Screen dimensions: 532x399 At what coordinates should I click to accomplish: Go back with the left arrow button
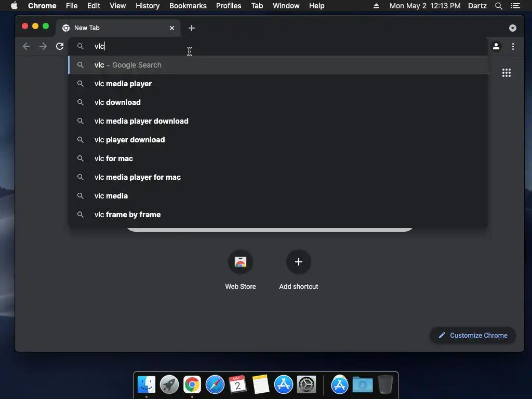pos(26,46)
